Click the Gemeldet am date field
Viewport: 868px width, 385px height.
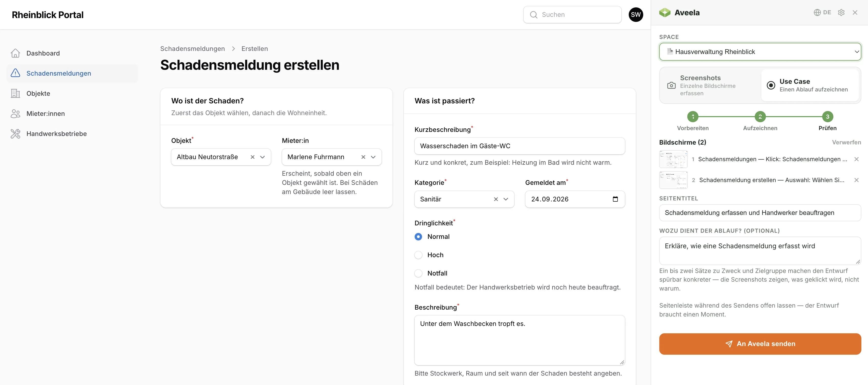pos(575,199)
